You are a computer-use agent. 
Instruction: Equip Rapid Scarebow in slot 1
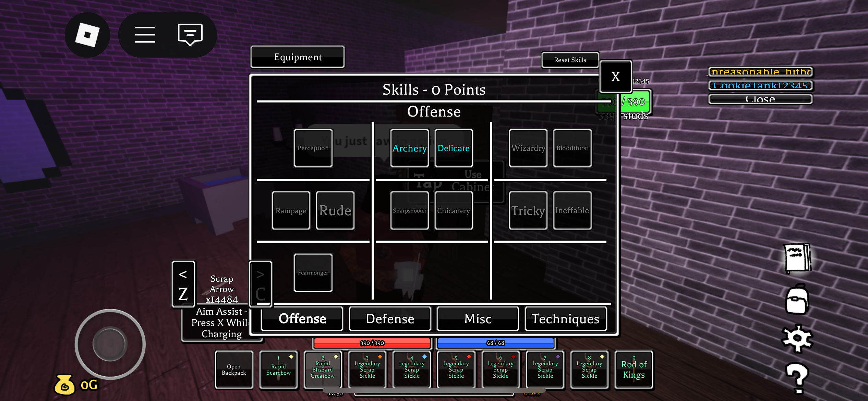pos(278,369)
